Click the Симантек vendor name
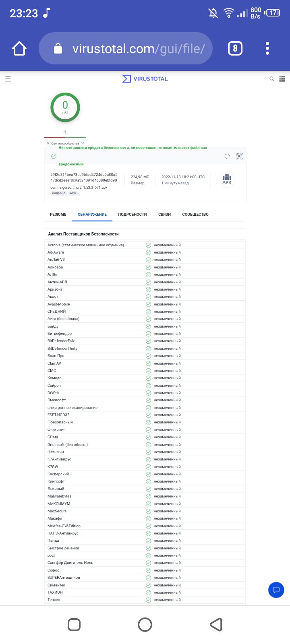Viewport: 290px width, 644px height. tap(56, 585)
